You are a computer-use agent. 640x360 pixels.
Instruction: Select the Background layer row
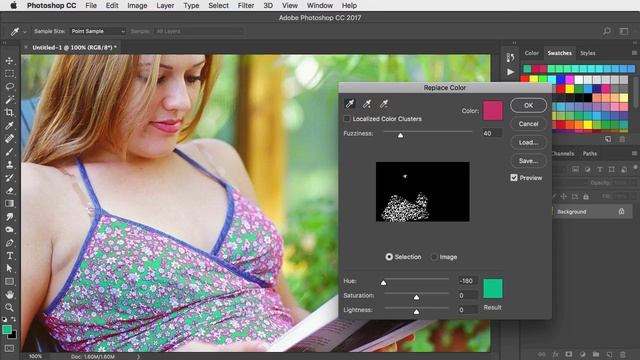coord(592,211)
